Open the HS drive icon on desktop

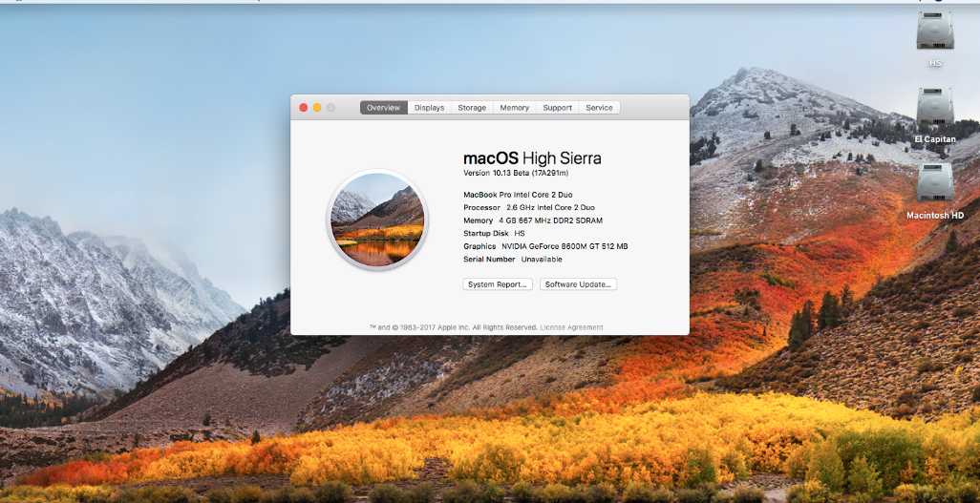pyautogui.click(x=934, y=31)
